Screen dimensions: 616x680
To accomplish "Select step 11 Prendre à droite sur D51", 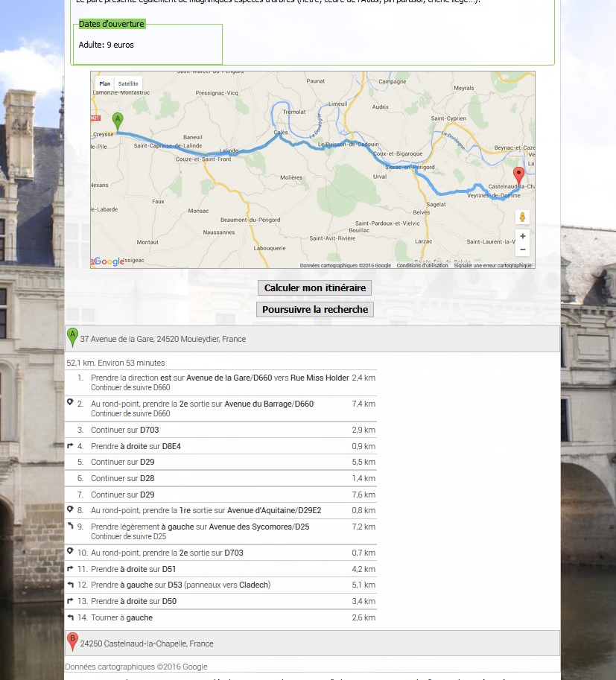I will (x=220, y=569).
